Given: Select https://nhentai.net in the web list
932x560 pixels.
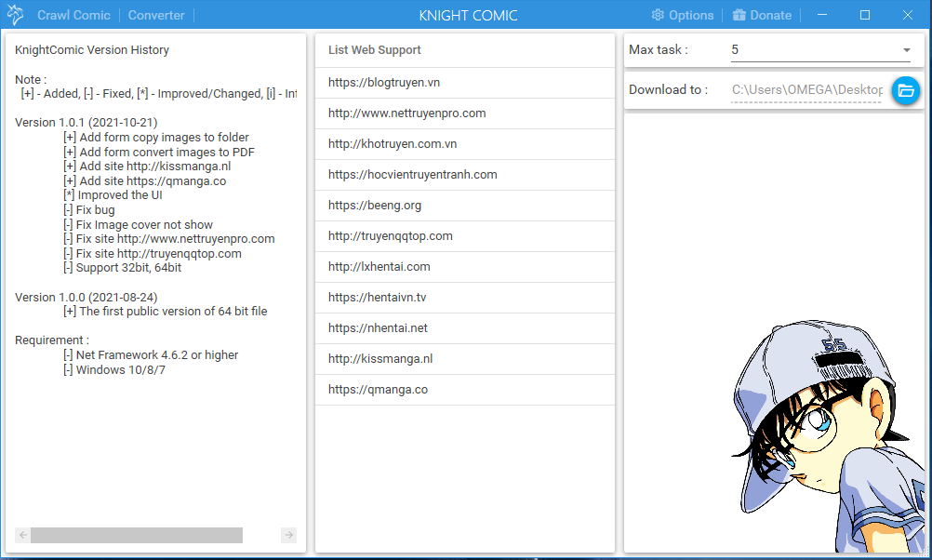Looking at the screenshot, I should (x=465, y=328).
